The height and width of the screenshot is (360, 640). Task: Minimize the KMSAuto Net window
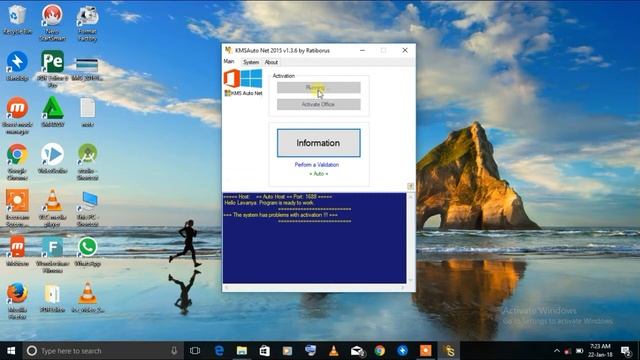coord(362,50)
